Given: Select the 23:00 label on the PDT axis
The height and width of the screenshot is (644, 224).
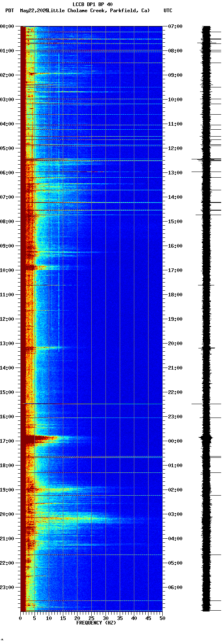Looking at the screenshot, I should [7, 587].
